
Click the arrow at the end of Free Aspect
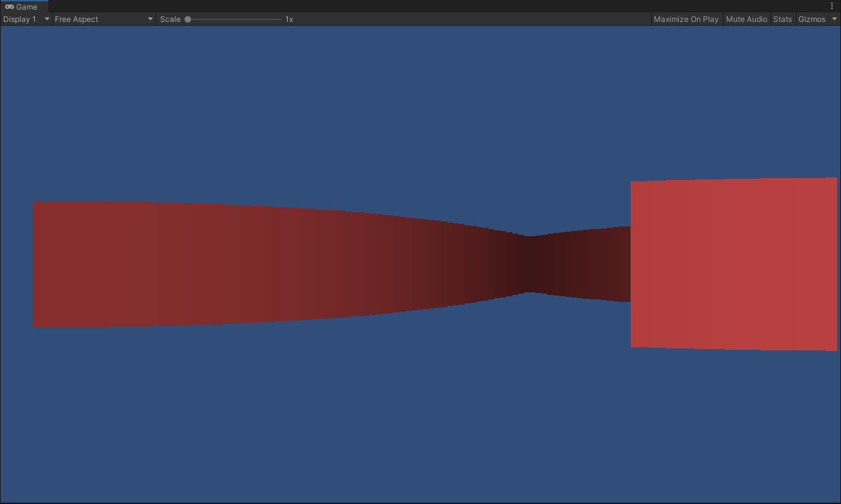[x=150, y=19]
